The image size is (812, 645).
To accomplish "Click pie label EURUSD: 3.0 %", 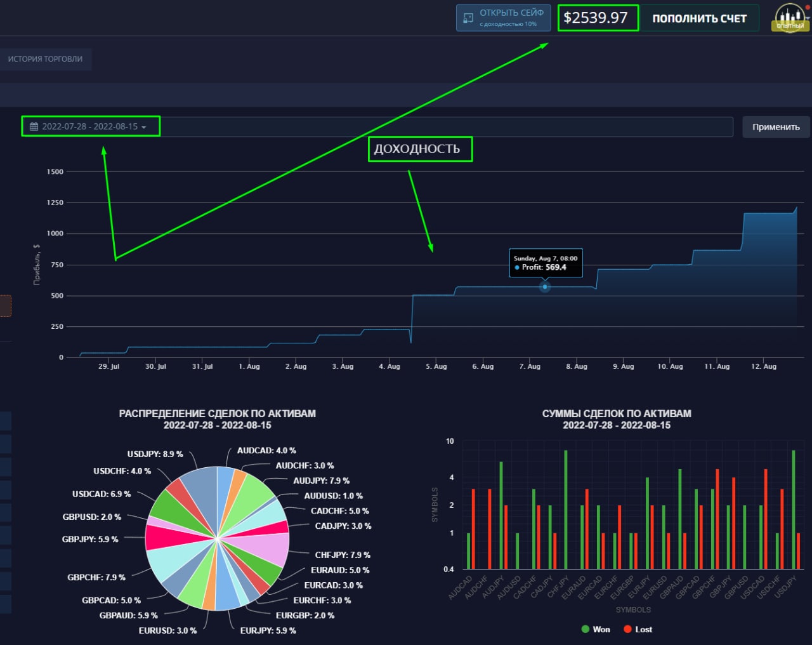I will [167, 630].
